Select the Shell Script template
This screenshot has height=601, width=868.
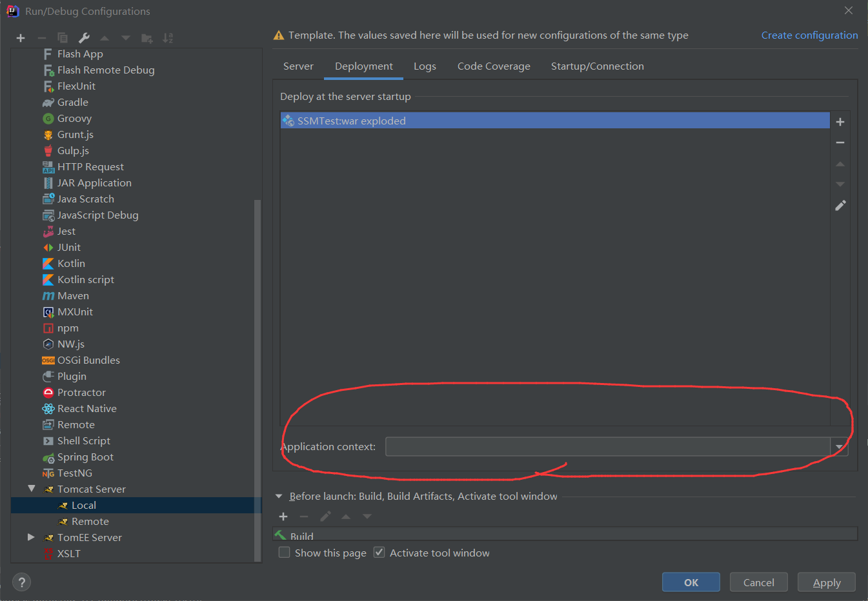[83, 441]
